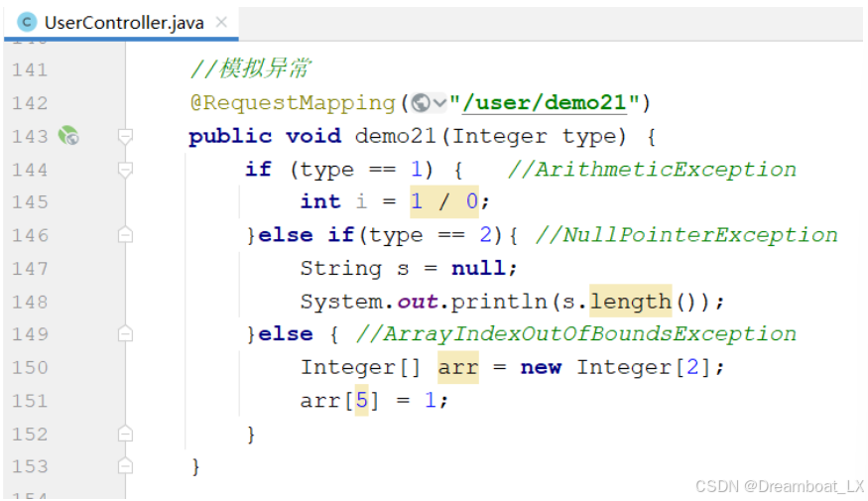The width and height of the screenshot is (868, 501).
Task: Click line number 141 in gutter
Action: pos(30,69)
